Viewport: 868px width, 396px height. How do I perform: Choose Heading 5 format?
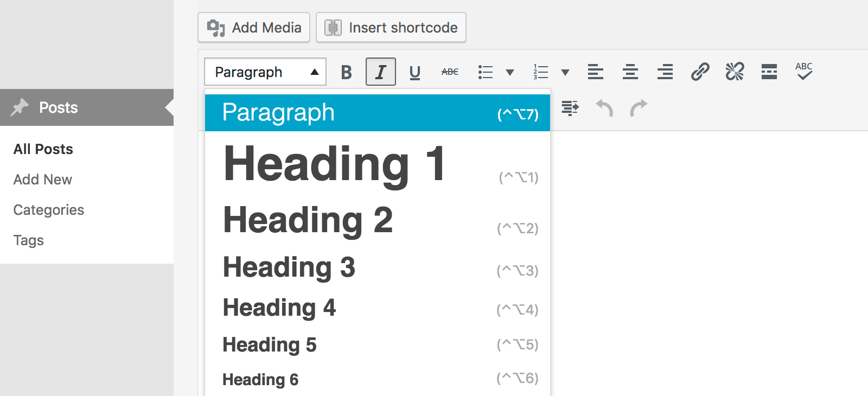click(x=378, y=344)
